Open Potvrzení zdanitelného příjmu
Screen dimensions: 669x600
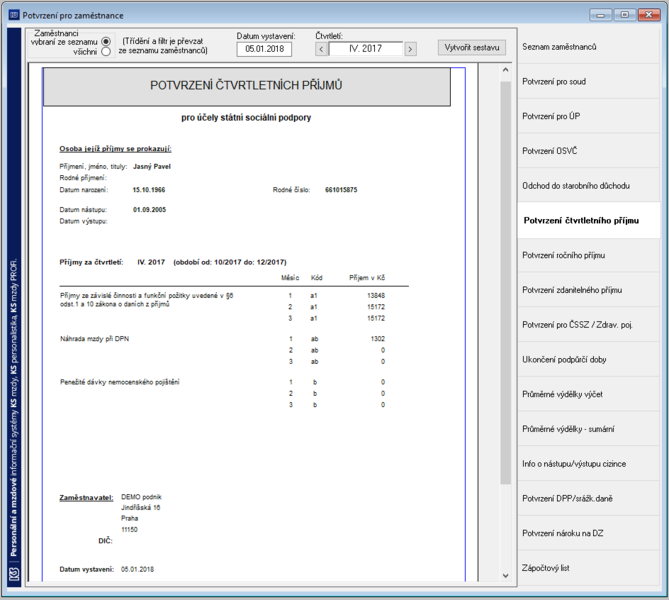tap(589, 290)
